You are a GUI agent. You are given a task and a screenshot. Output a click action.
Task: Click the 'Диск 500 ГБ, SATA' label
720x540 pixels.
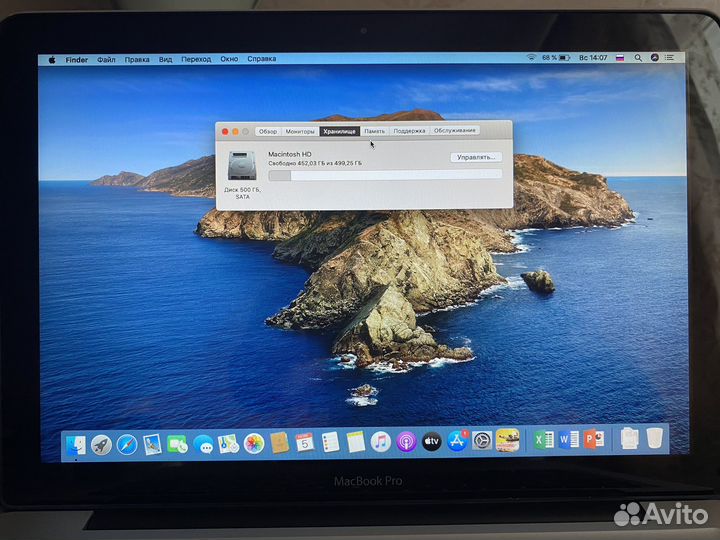(x=242, y=193)
